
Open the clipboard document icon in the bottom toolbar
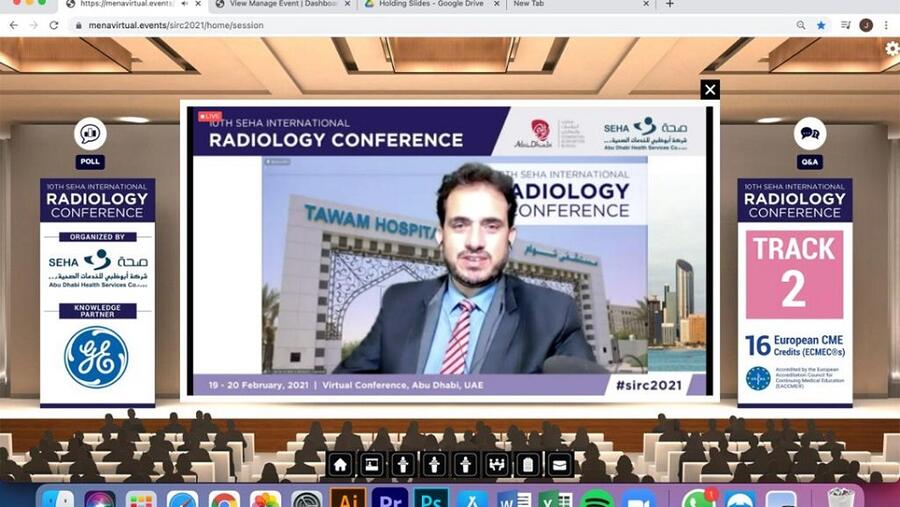point(528,464)
